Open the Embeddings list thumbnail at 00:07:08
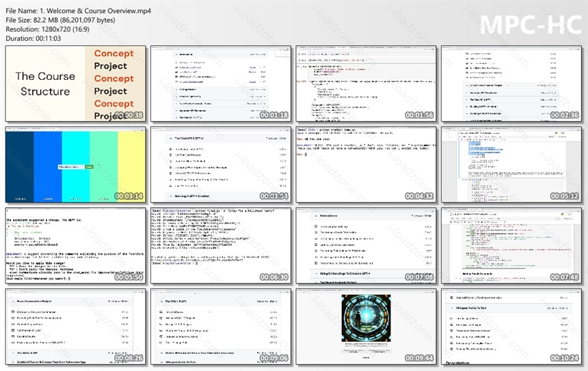This screenshot has width=588, height=371. pyautogui.click(x=366, y=246)
